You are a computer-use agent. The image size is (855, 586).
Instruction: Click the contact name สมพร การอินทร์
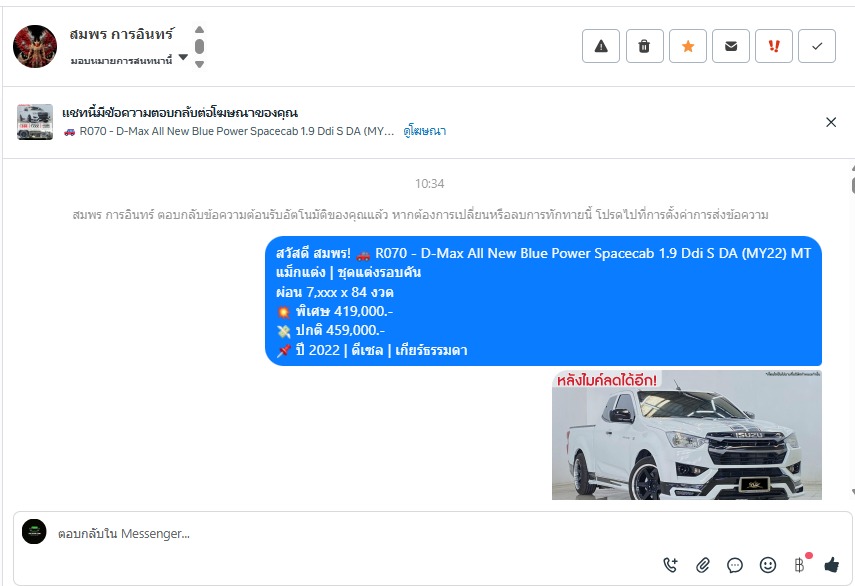(122, 34)
